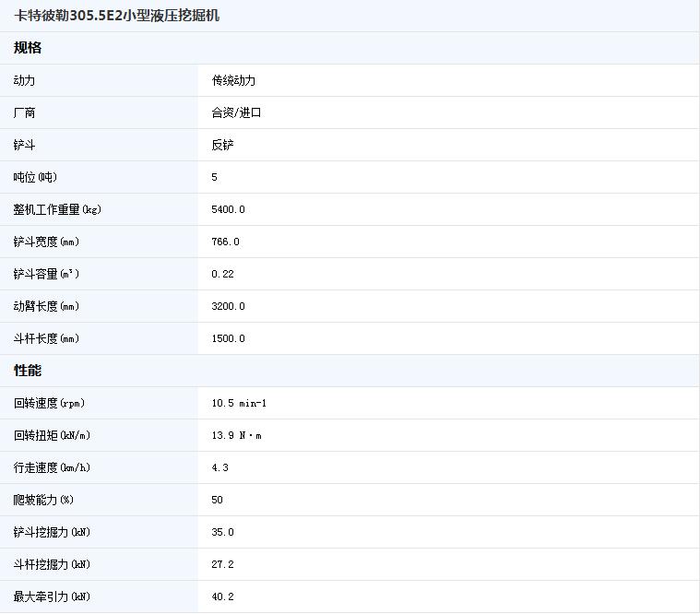Click the 铲斗宽度(mm) label
Screen dimensions: 700x614
(46, 242)
